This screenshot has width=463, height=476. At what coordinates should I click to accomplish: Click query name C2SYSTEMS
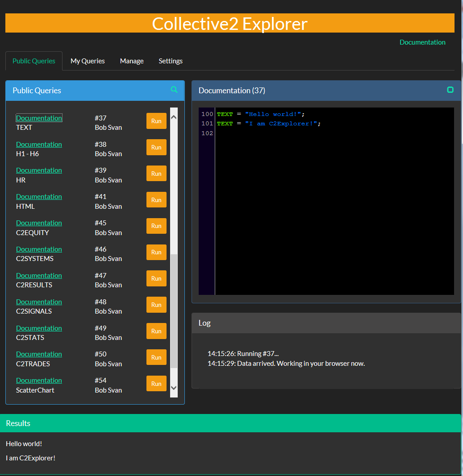click(35, 259)
